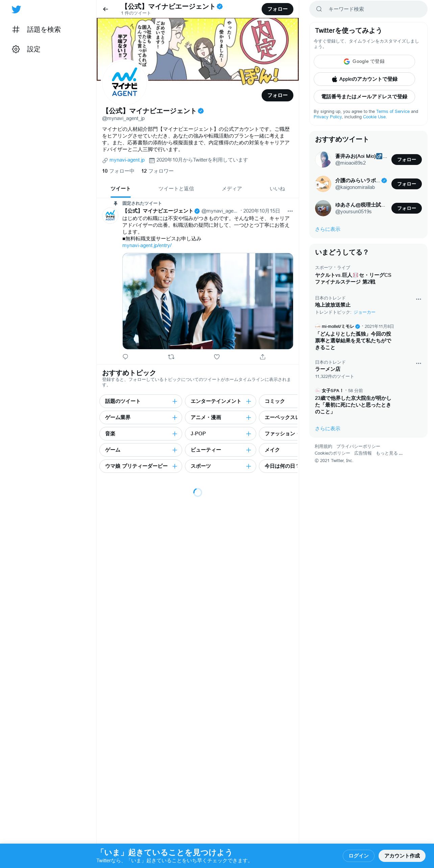The image size is (434, 868).
Task: Open mynavi-agent.jp/entry/ link in tweet
Action: click(x=147, y=245)
